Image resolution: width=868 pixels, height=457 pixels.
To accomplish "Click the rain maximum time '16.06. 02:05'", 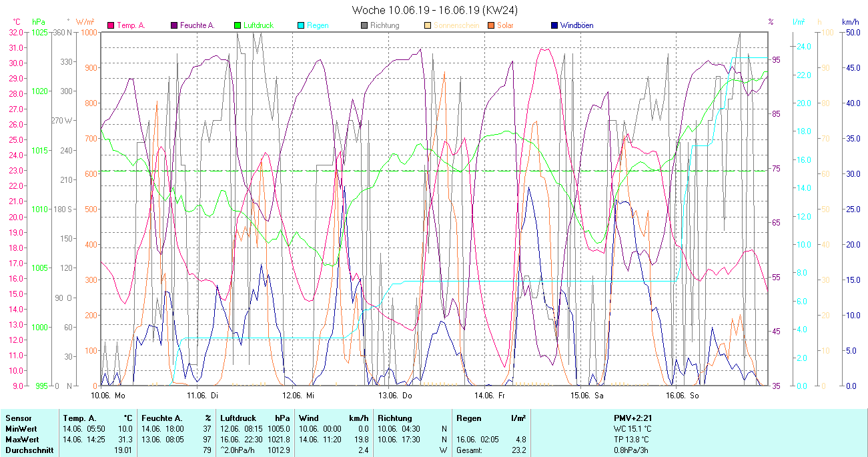I will tap(478, 440).
